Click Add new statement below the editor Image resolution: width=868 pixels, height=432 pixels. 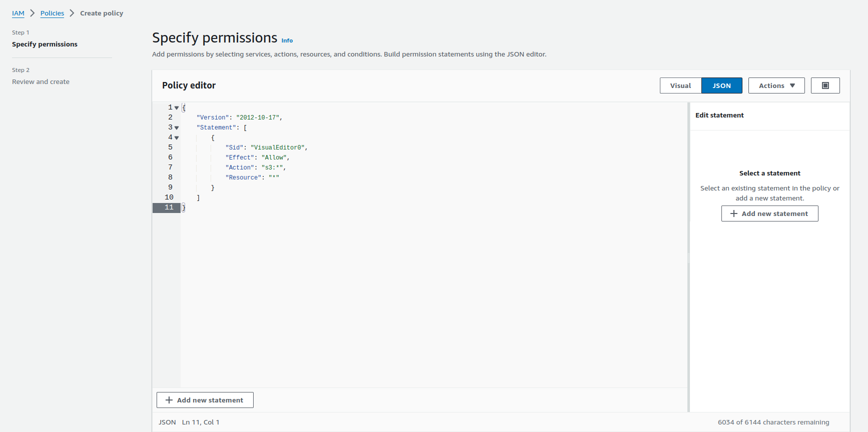(205, 400)
